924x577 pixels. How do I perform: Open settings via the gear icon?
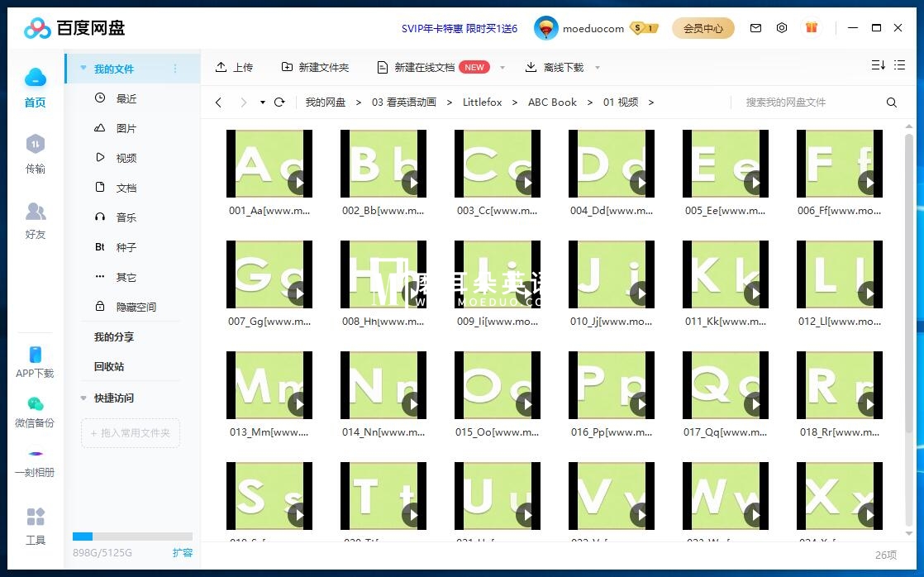tap(782, 27)
